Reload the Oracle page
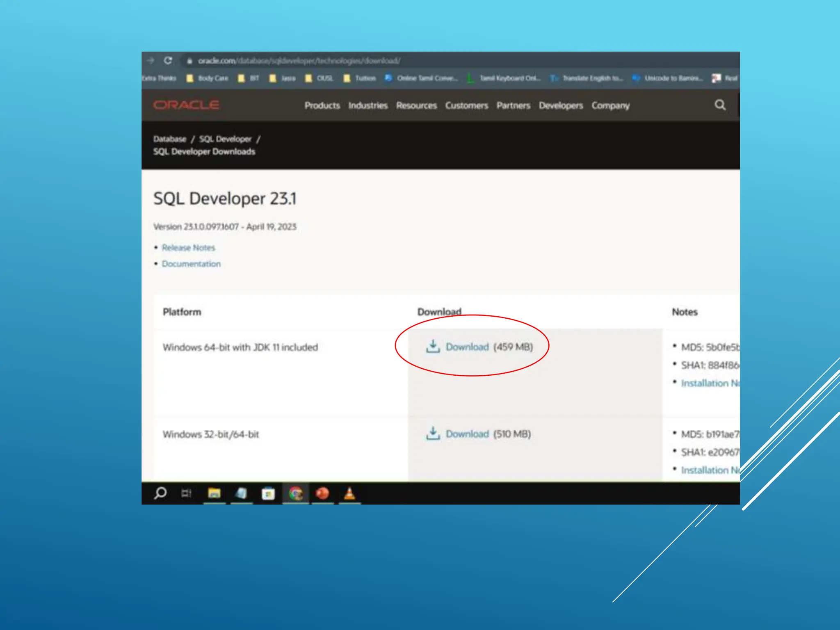 click(168, 60)
